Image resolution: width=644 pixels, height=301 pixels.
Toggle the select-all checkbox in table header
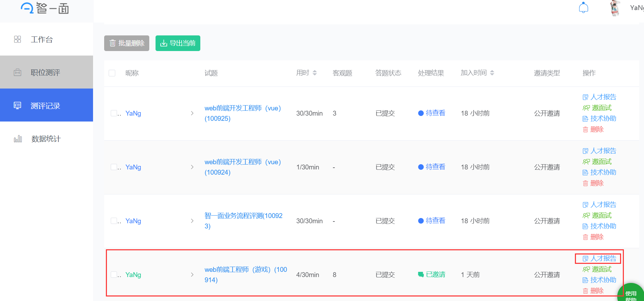pyautogui.click(x=112, y=73)
